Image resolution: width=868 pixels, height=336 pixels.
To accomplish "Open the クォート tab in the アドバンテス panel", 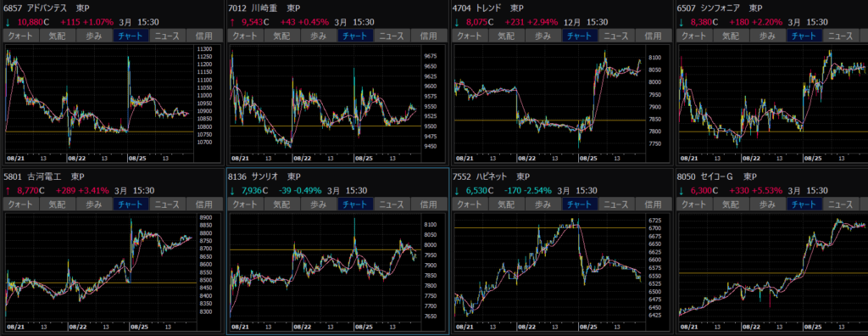I will (x=21, y=36).
